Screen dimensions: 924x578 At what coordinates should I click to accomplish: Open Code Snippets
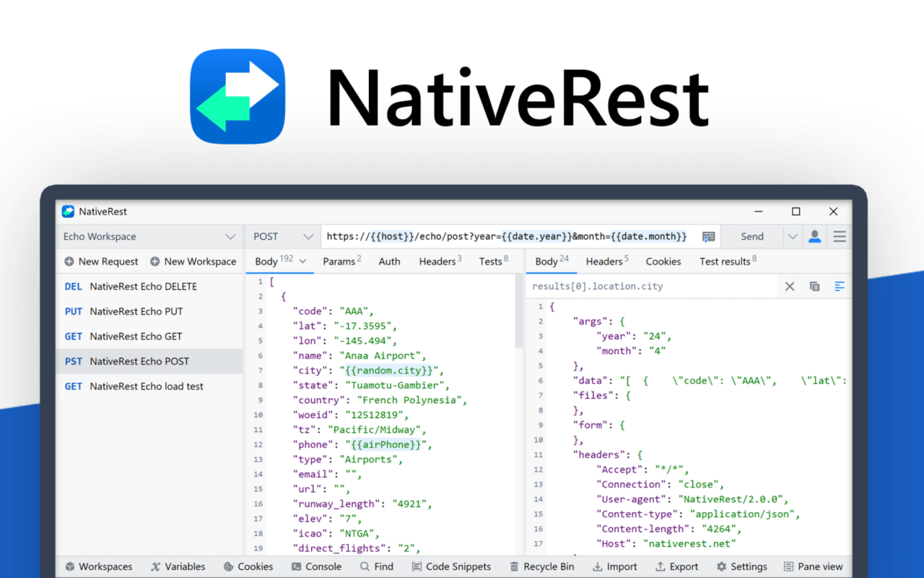click(451, 566)
